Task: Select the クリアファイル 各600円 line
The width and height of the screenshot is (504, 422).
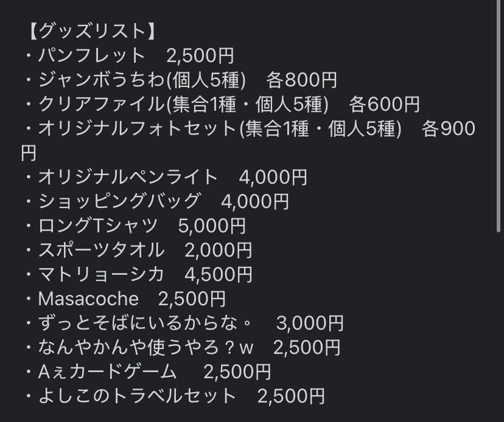Action: coord(222,105)
